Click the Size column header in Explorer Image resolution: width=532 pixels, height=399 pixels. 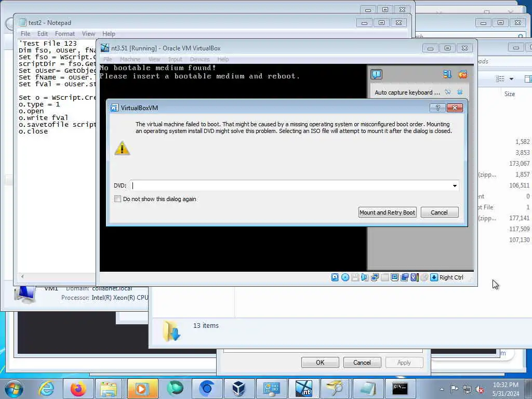(x=510, y=94)
